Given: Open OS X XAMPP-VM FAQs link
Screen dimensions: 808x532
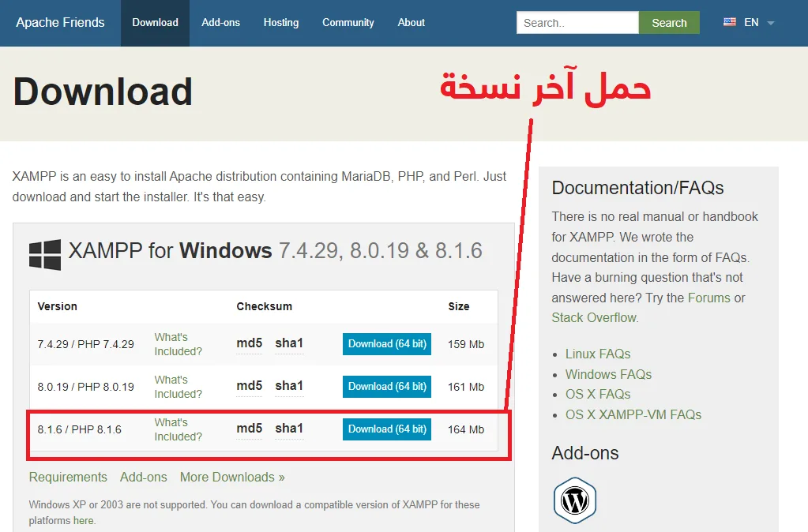Looking at the screenshot, I should 633,414.
